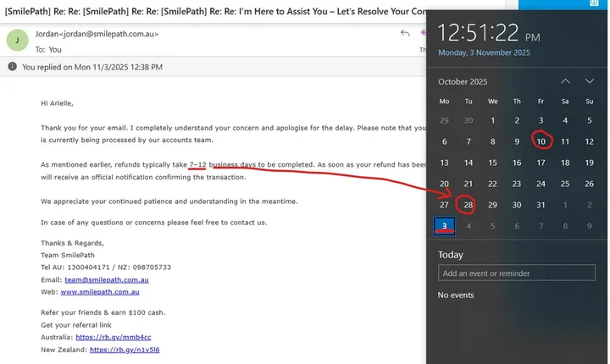The height and width of the screenshot is (364, 610).
Task: Click the 'Team SmilePath' signature line
Action: tap(68, 255)
